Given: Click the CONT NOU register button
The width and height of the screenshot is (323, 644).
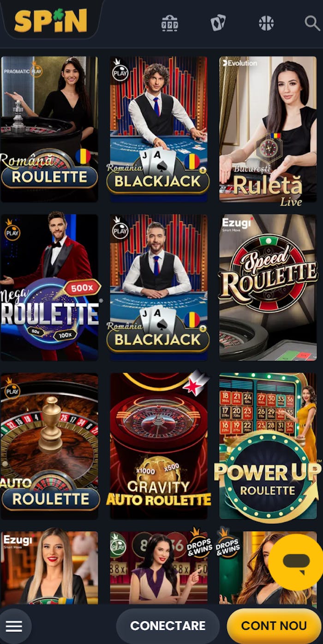Looking at the screenshot, I should pyautogui.click(x=274, y=626).
